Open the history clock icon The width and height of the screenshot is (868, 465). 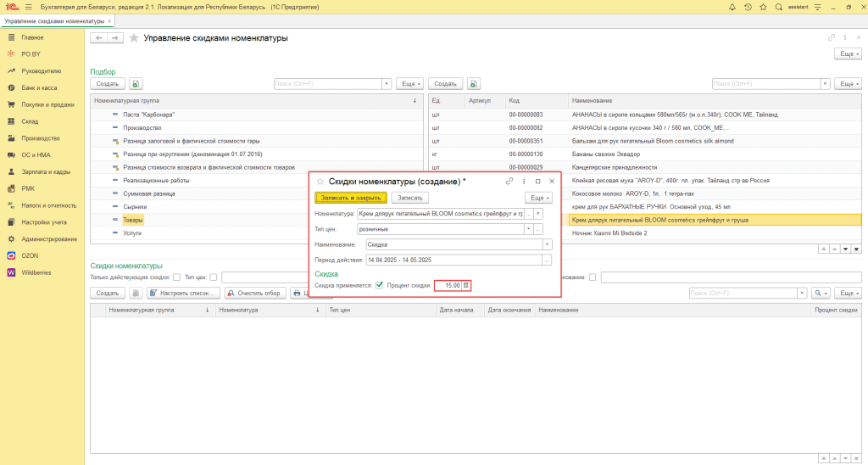[x=748, y=7]
